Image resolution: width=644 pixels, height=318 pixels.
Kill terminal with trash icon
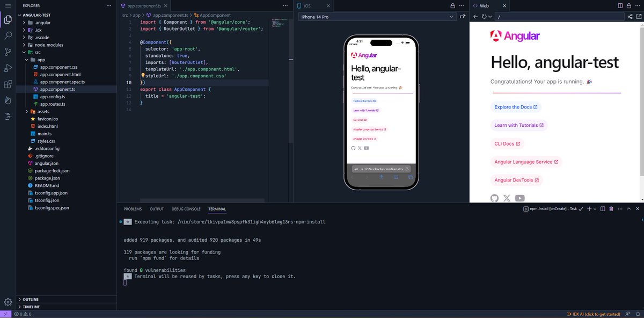tap(611, 208)
